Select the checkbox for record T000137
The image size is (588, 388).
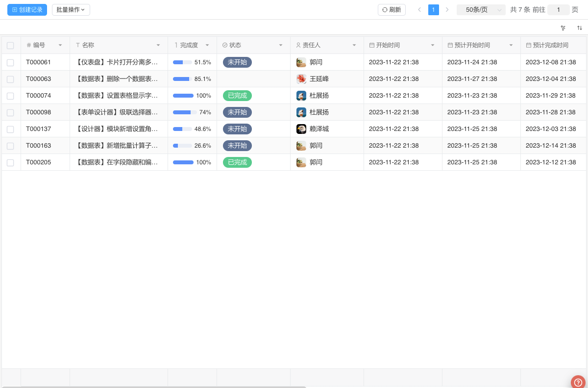pyautogui.click(x=10, y=129)
